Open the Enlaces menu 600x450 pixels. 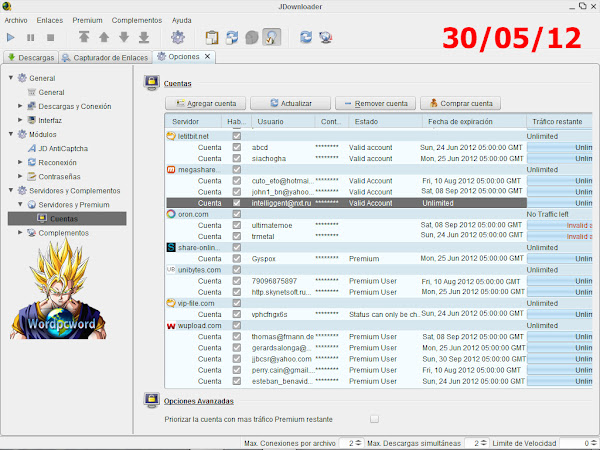pyautogui.click(x=50, y=20)
